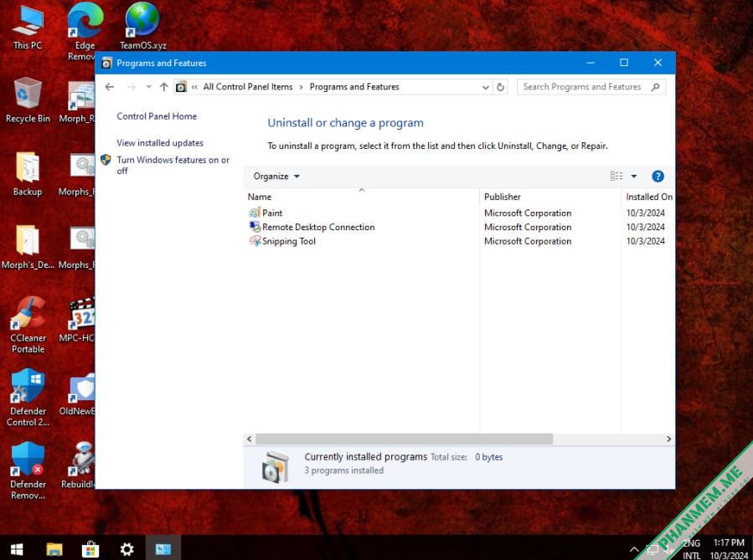Screen dimensions: 753x560
Task: Click Turn Windows features on or off
Action: [173, 165]
